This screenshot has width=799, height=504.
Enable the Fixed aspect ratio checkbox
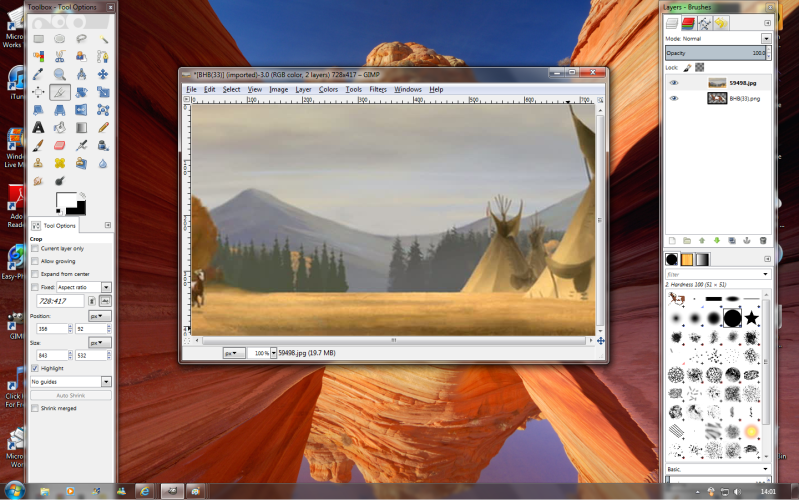coord(35,287)
